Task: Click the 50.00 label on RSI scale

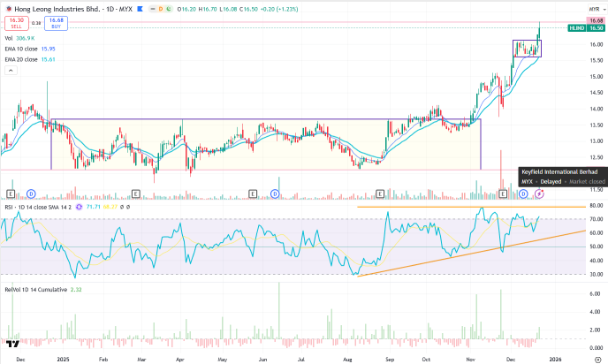Action: point(597,246)
